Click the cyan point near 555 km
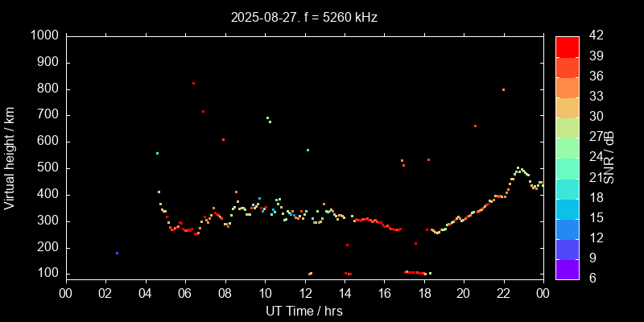Image resolution: width=644 pixels, height=322 pixels. 157,153
